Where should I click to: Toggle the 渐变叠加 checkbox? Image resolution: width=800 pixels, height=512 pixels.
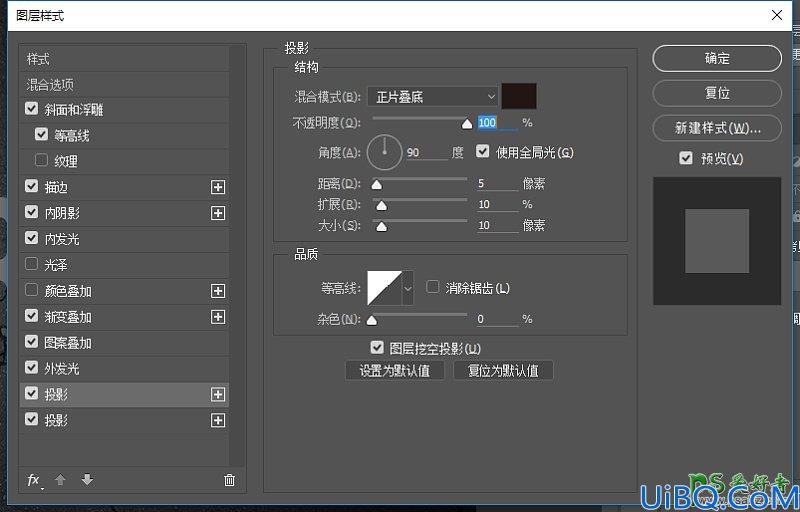click(32, 316)
